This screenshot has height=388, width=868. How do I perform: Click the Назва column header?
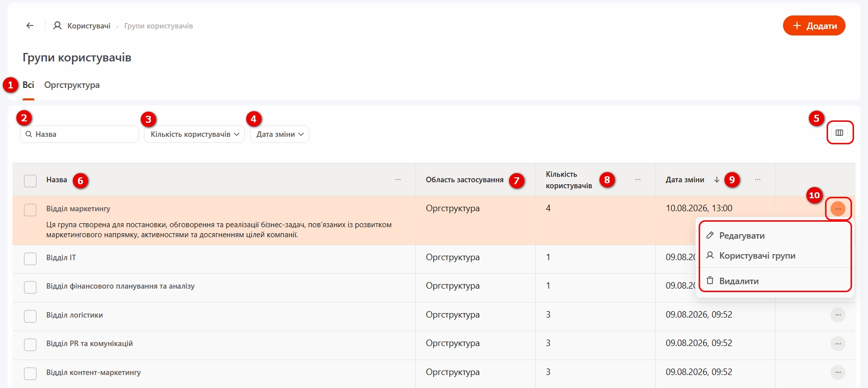click(56, 180)
